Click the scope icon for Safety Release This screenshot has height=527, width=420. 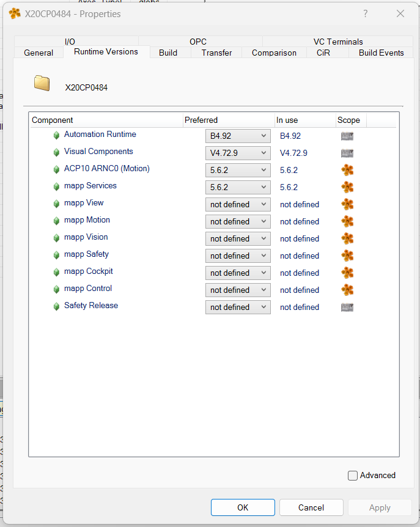click(x=347, y=307)
